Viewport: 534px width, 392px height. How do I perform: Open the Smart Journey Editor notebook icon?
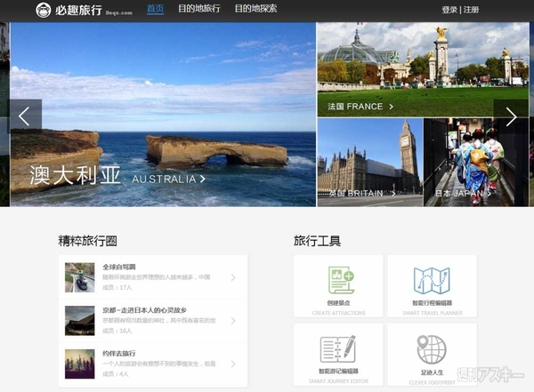click(x=337, y=349)
